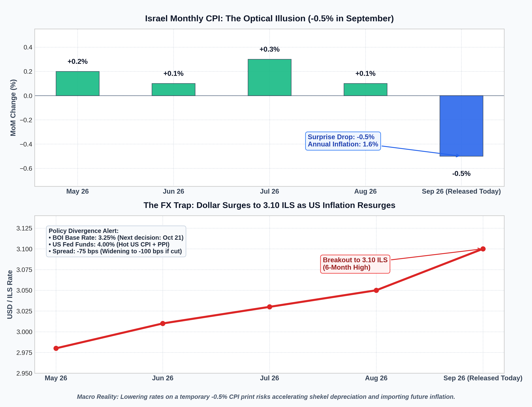532x407 pixels.
Task: Select the Jul 26 point on the FX line
Action: (x=269, y=307)
